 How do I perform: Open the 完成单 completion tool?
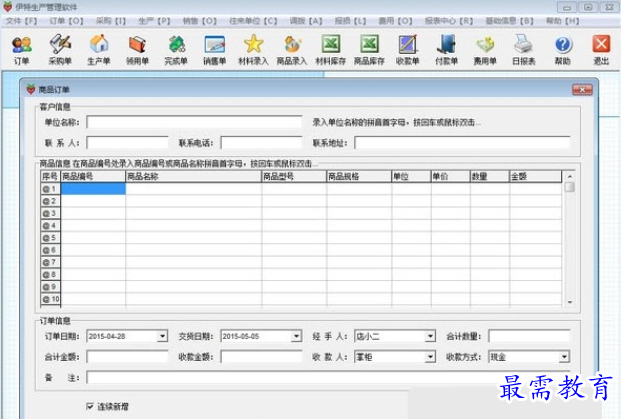[x=176, y=50]
